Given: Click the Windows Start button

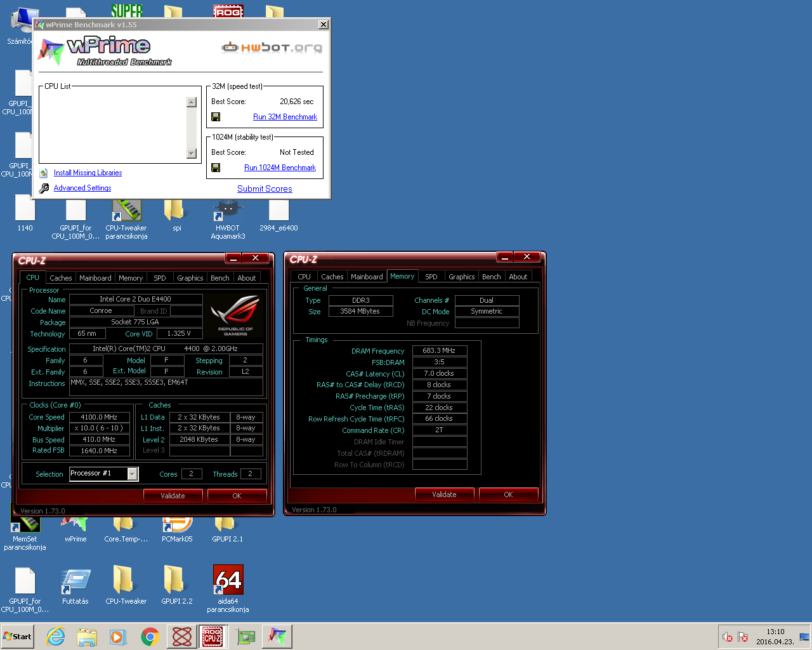Looking at the screenshot, I should tap(18, 637).
